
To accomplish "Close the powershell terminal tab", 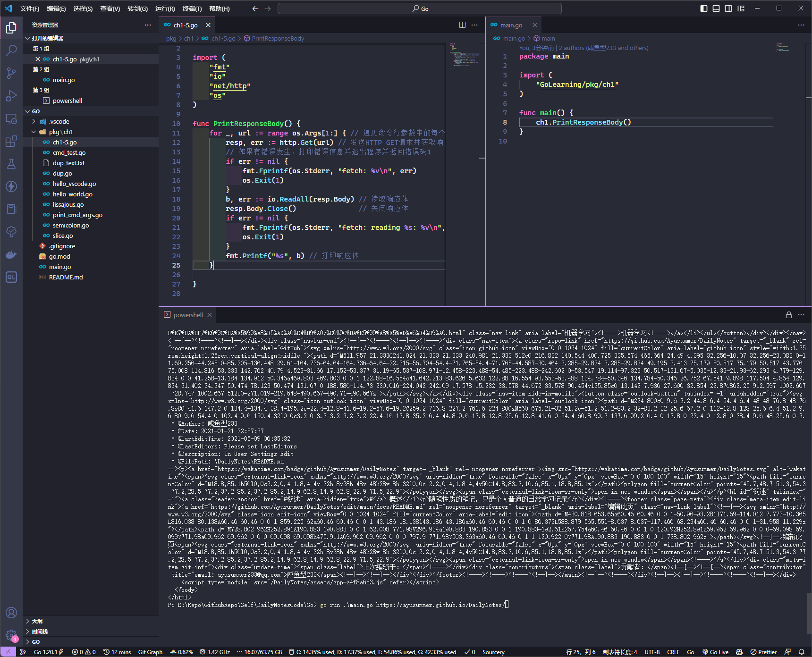I will 210,315.
